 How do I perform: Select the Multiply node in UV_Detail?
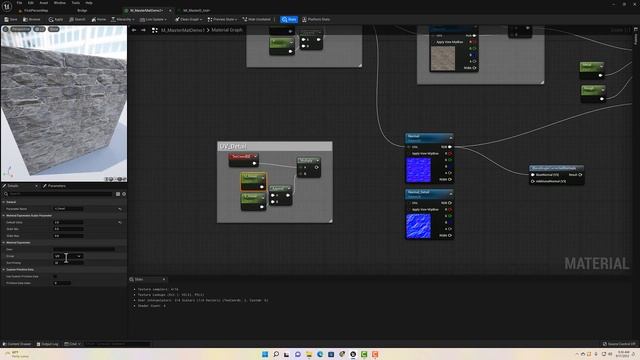tap(309, 167)
